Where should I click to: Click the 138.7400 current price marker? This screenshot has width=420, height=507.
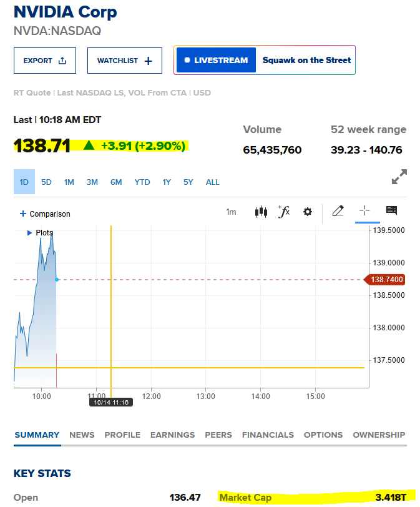pyautogui.click(x=387, y=280)
